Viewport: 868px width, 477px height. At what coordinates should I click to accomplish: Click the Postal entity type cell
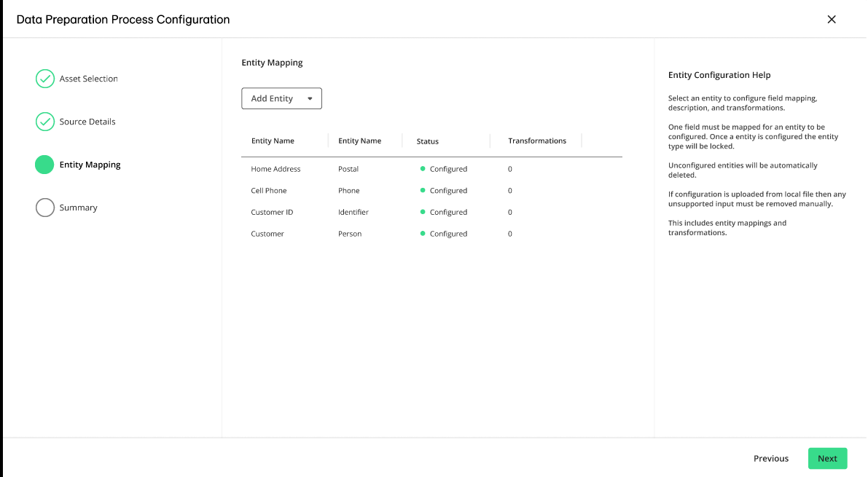point(348,169)
